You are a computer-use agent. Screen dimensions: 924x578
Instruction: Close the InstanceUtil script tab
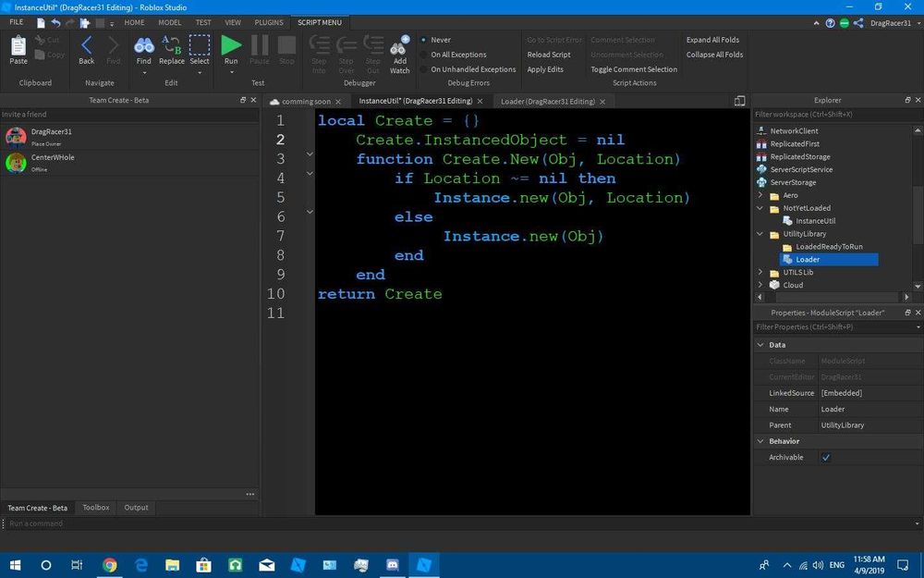click(480, 102)
